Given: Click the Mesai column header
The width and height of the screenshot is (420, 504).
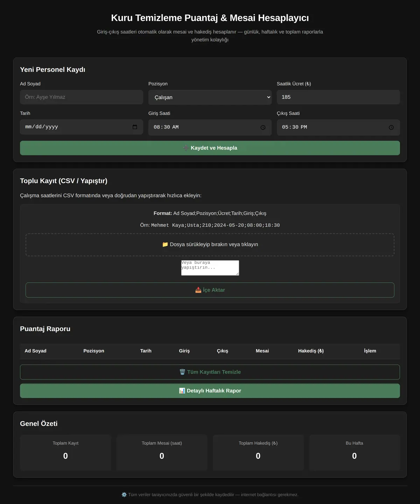Looking at the screenshot, I should [x=262, y=351].
